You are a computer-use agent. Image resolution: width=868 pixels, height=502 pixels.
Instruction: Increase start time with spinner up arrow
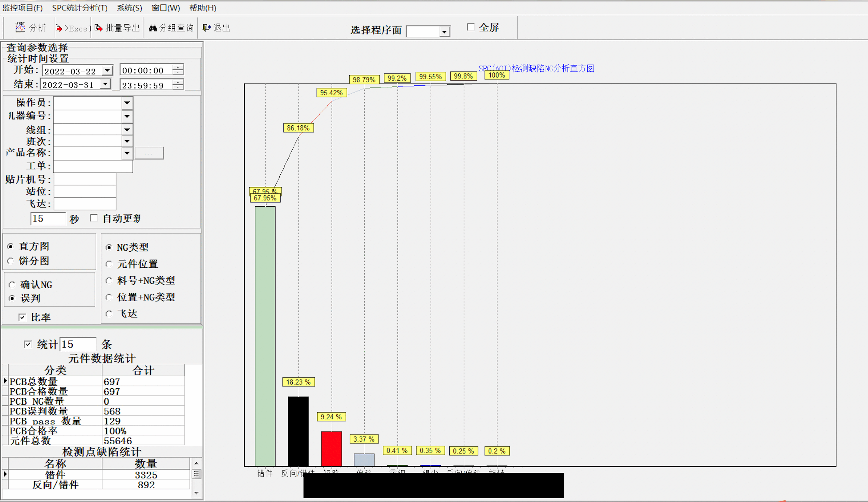tap(178, 67)
